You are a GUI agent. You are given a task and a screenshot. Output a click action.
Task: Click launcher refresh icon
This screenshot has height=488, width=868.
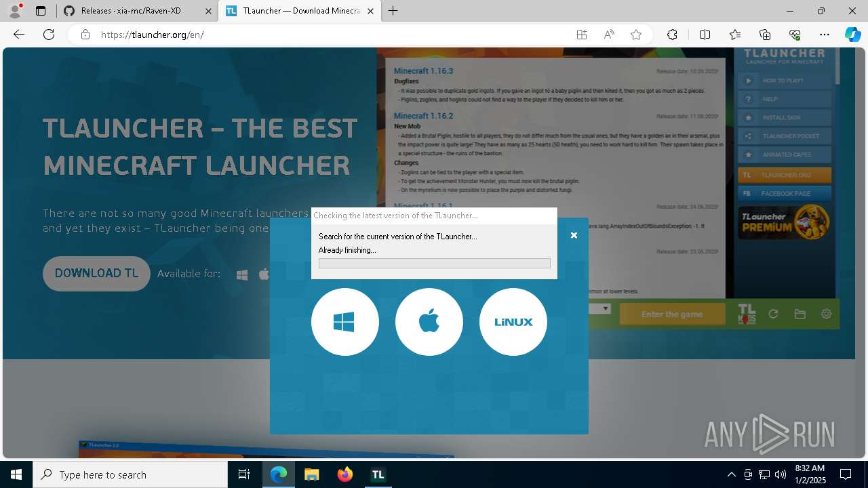point(773,314)
